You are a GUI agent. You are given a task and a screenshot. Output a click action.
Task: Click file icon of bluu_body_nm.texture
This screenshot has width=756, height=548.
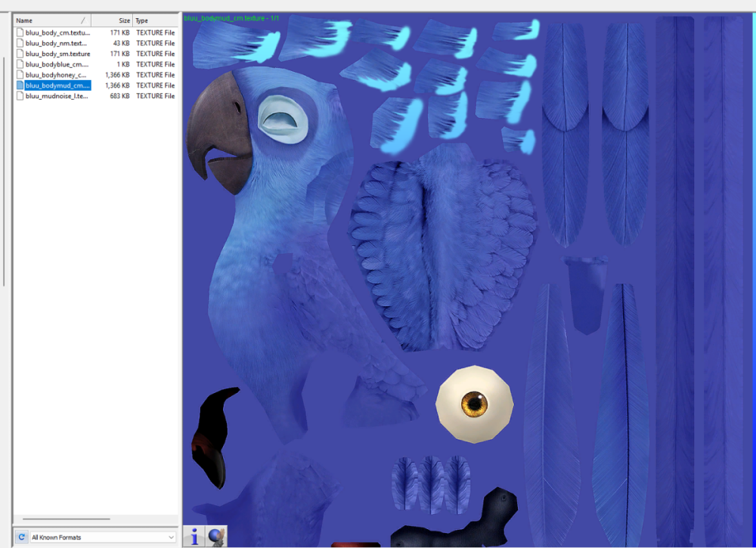click(x=20, y=43)
